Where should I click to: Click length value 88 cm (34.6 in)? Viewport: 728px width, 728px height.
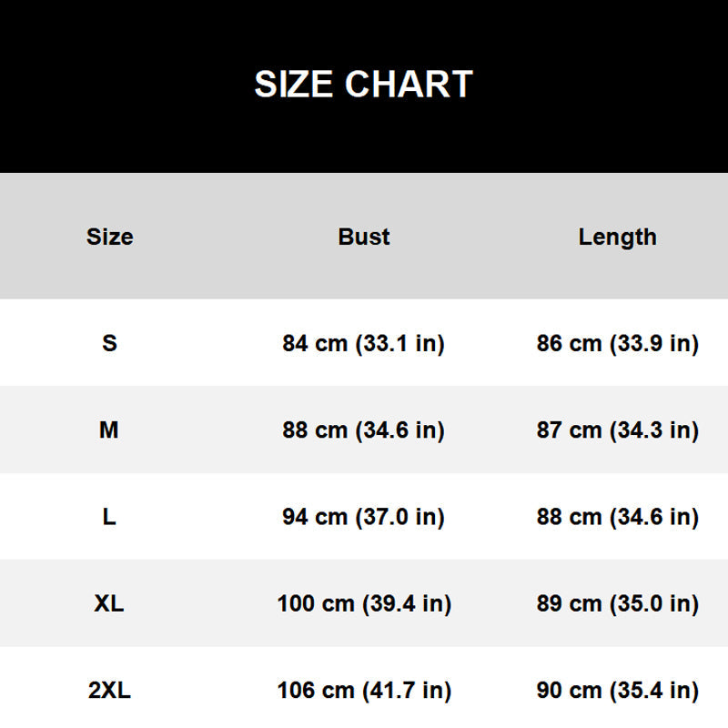617,517
